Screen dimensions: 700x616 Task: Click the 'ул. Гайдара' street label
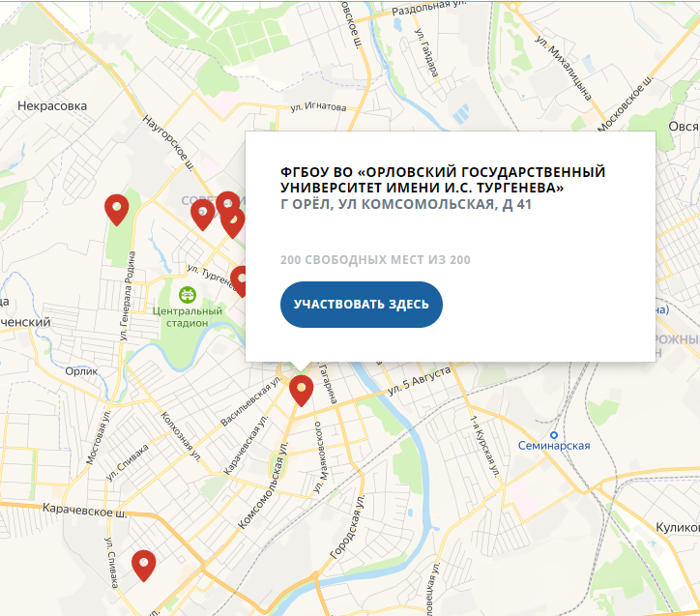(427, 52)
